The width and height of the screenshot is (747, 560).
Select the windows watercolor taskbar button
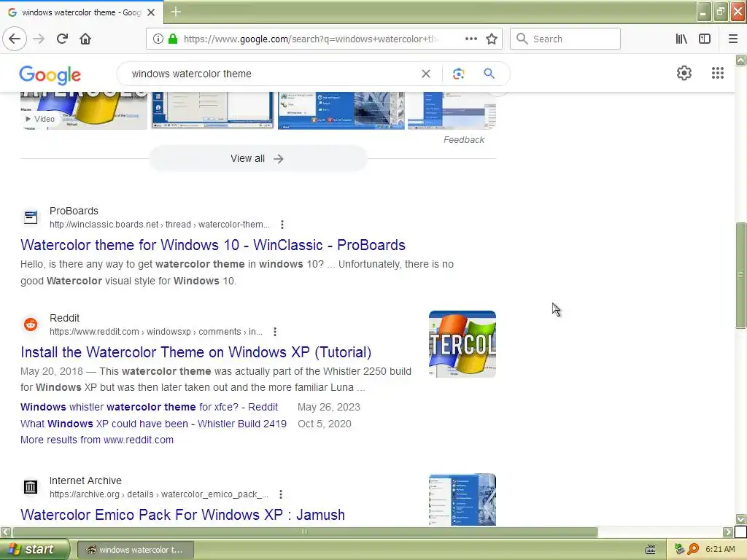click(x=135, y=550)
